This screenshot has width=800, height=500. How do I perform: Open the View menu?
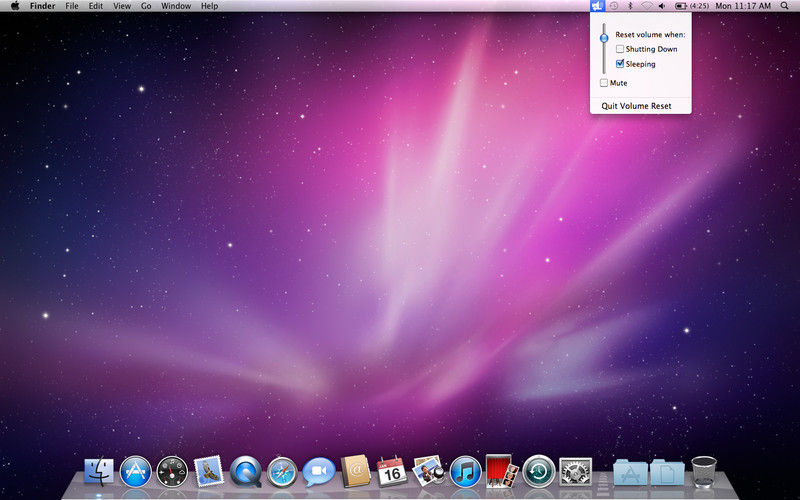(122, 6)
